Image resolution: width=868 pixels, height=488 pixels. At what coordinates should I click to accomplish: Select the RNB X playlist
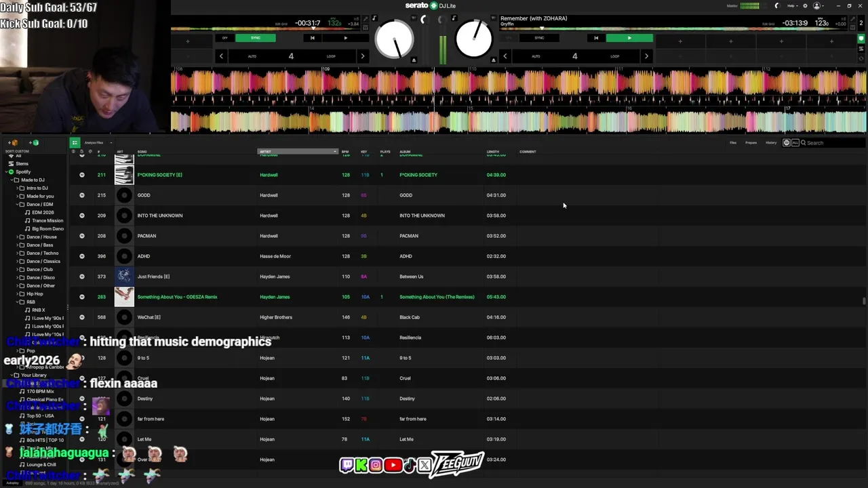(39, 310)
